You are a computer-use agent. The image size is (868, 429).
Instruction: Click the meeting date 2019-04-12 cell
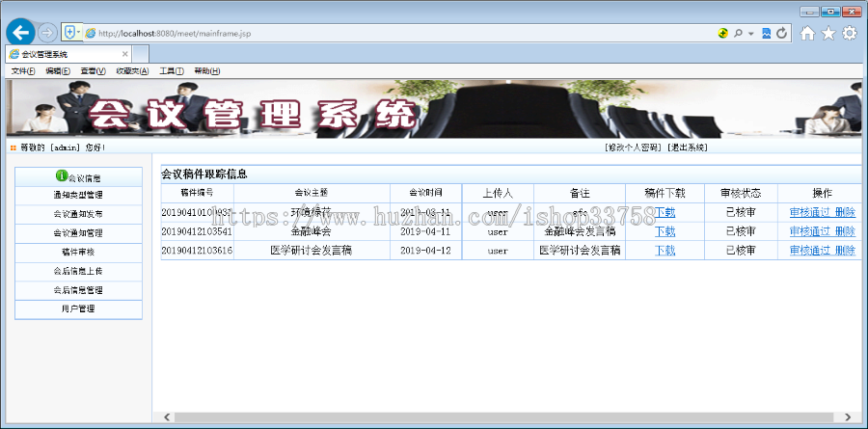(x=425, y=251)
